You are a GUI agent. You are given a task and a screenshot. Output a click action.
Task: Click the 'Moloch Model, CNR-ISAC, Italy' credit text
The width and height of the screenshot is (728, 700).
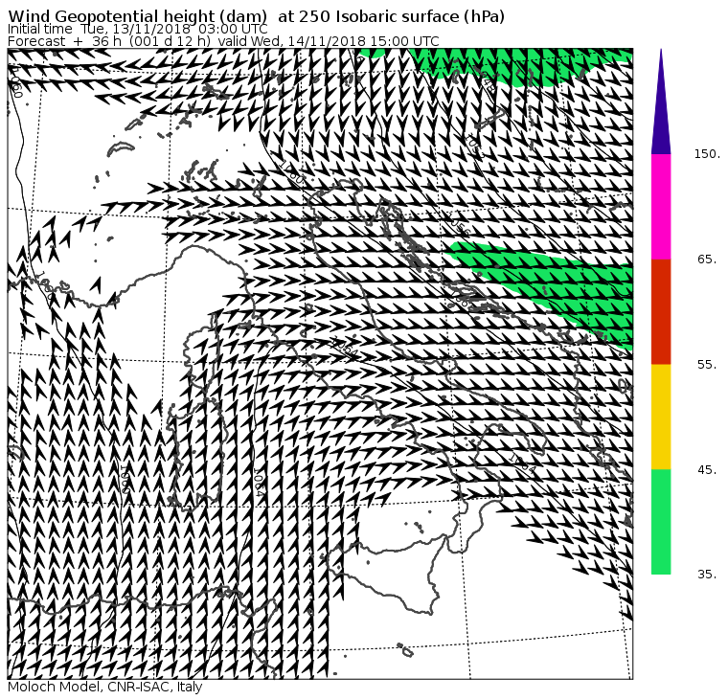click(x=105, y=687)
